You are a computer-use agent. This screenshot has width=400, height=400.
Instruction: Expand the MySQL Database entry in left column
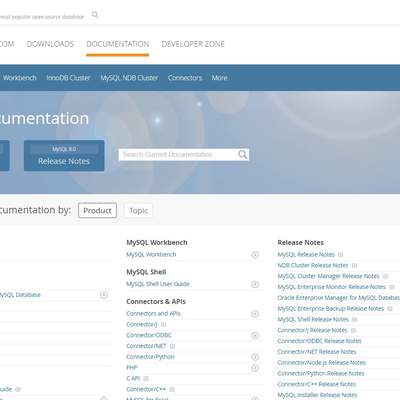104,295
